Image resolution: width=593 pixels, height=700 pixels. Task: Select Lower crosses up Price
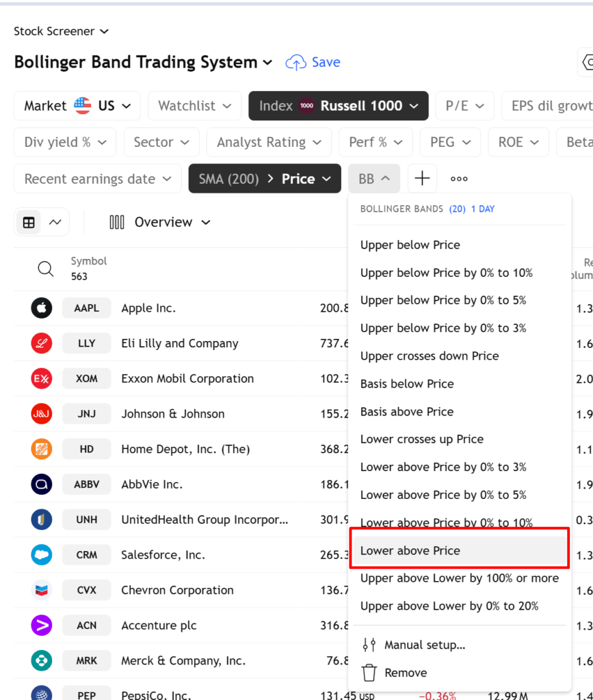[x=460, y=440]
